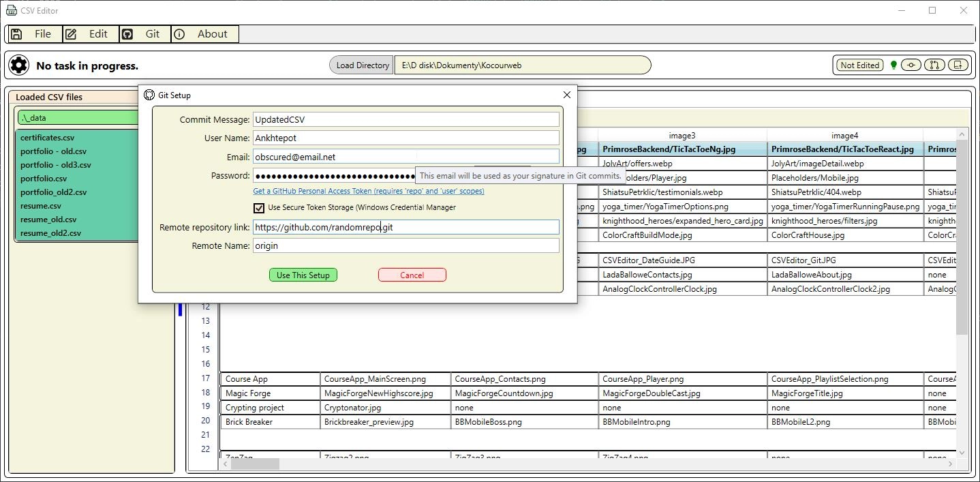Click cell Cryptonator.jpg

(386, 408)
